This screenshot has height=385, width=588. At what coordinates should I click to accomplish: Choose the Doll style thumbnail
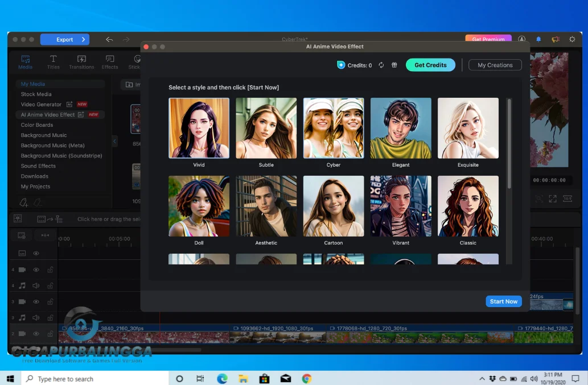[199, 206]
